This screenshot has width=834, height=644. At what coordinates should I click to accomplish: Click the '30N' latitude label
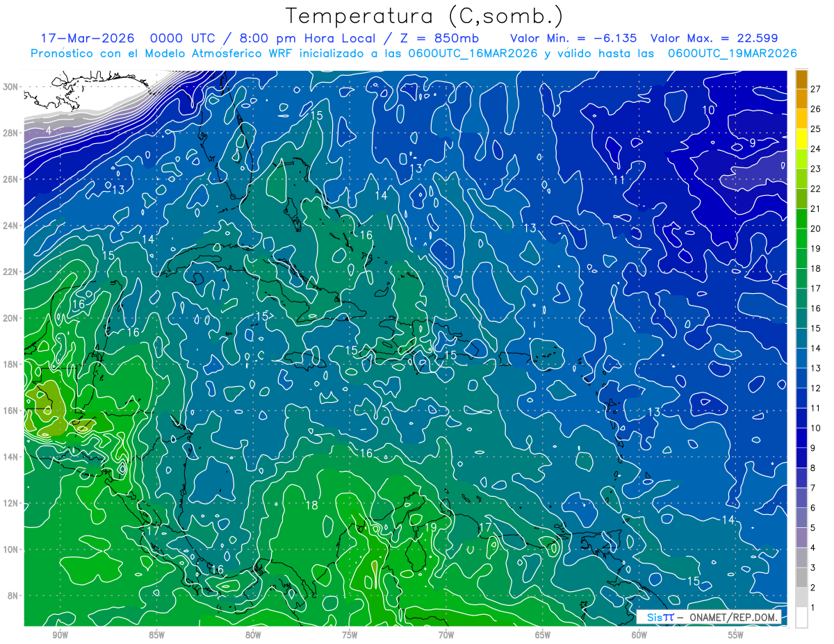tap(10, 86)
